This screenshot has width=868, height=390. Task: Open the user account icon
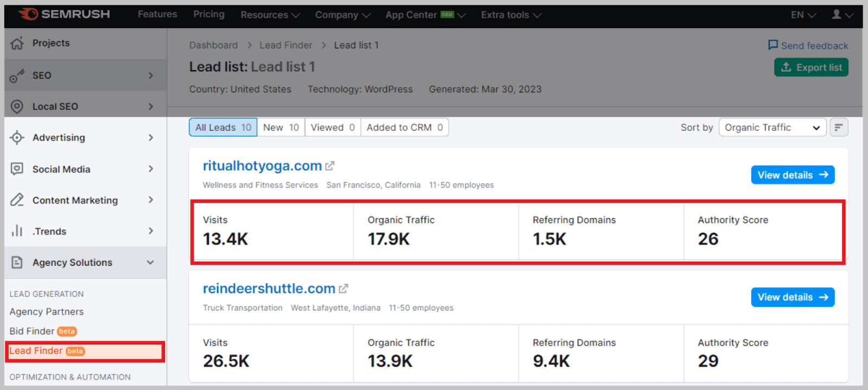(837, 14)
